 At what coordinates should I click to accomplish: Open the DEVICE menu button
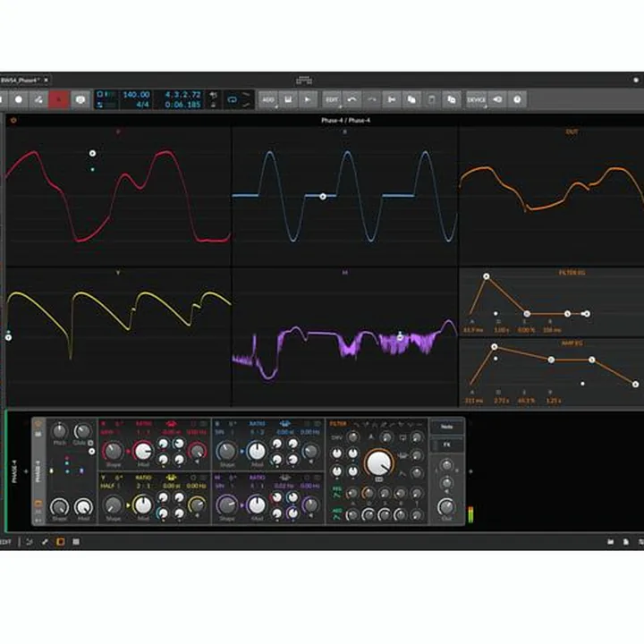[x=477, y=99]
